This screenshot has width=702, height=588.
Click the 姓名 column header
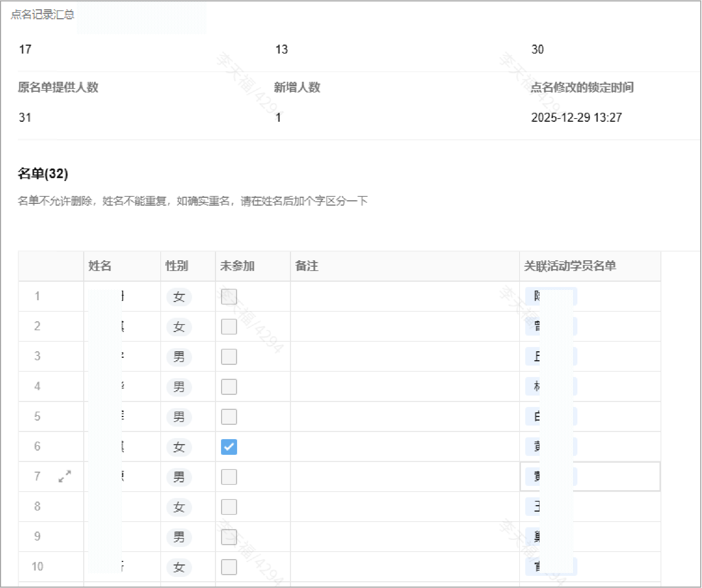pyautogui.click(x=100, y=266)
